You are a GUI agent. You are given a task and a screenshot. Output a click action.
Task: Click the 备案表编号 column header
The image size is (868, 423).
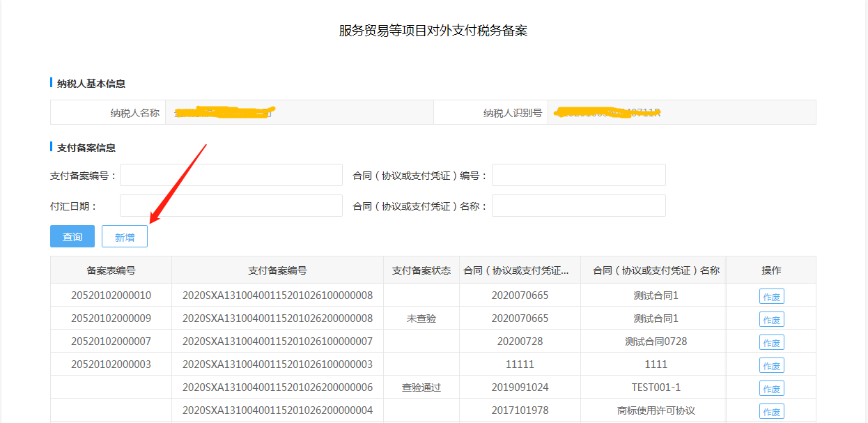coord(111,270)
